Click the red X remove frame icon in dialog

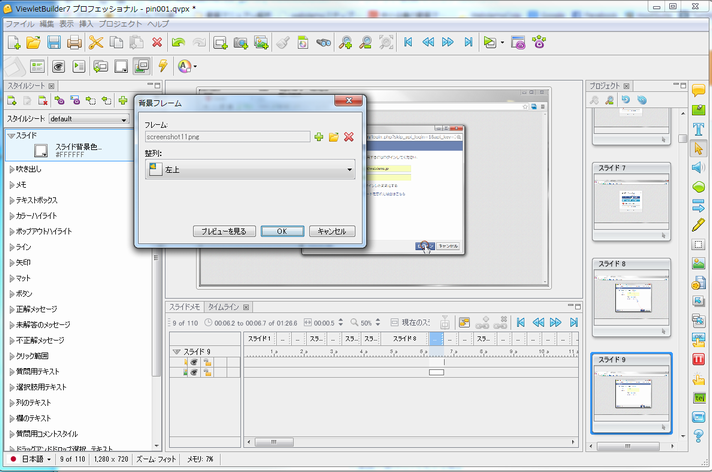(x=348, y=136)
